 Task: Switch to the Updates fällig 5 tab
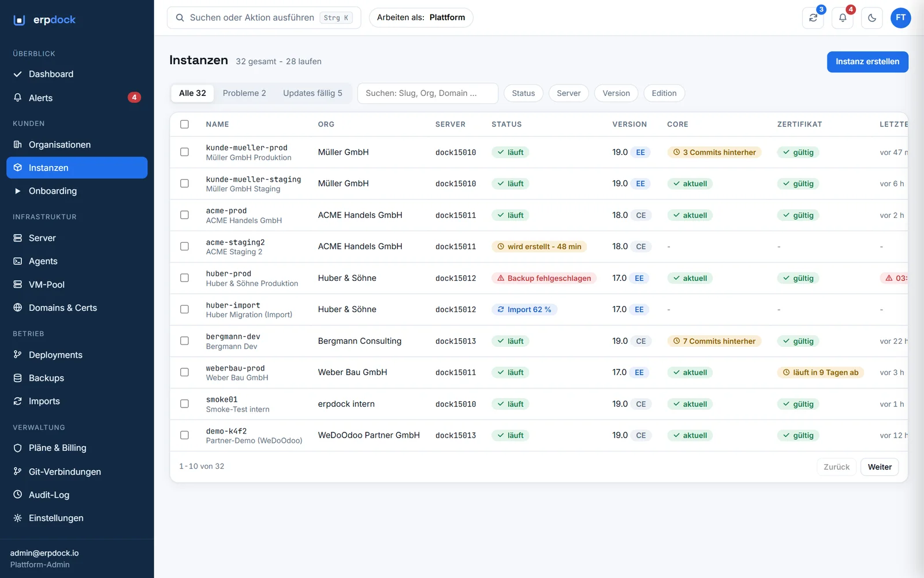pos(312,93)
